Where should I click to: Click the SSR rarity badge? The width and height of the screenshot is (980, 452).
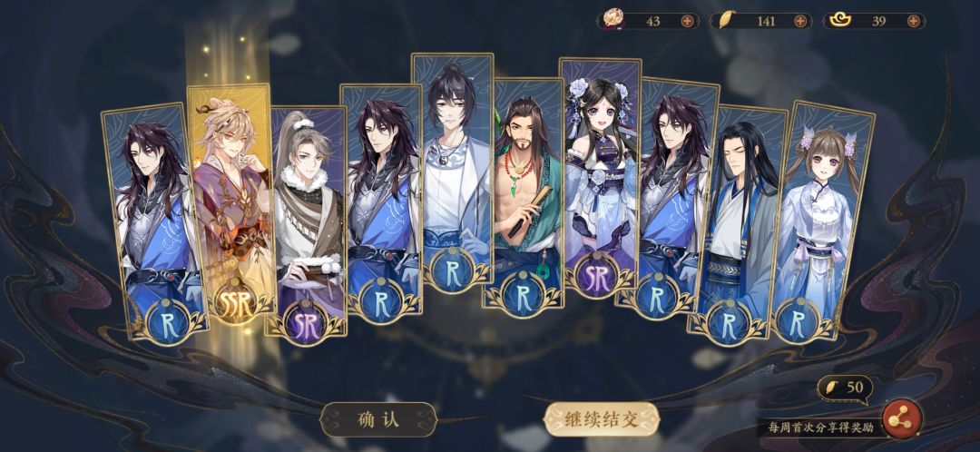click(x=235, y=304)
